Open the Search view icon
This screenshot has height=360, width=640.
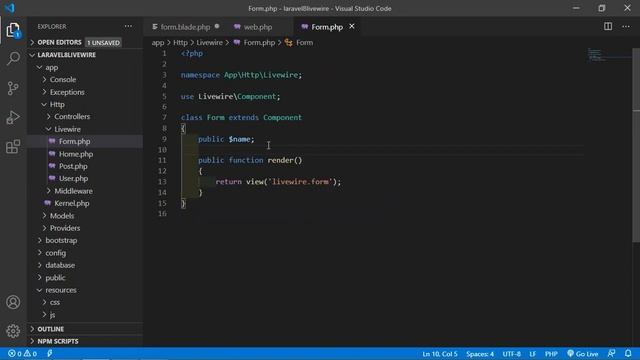tap(13, 59)
